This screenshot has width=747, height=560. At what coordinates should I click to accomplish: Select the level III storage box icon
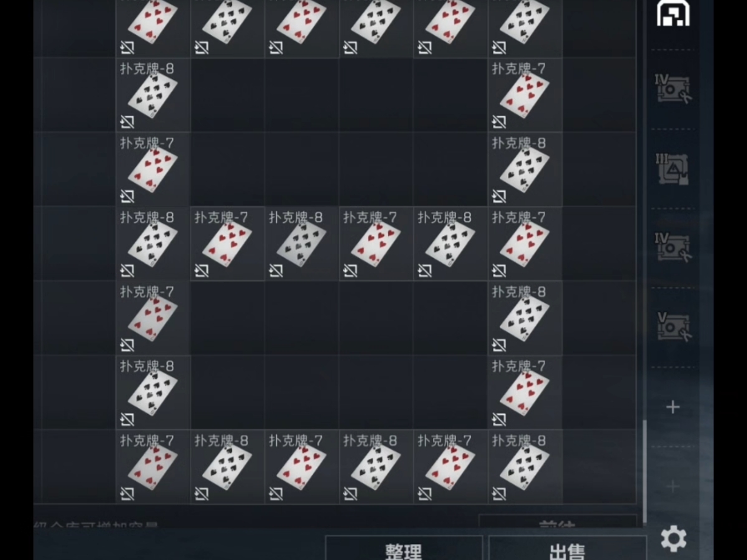pyautogui.click(x=672, y=169)
